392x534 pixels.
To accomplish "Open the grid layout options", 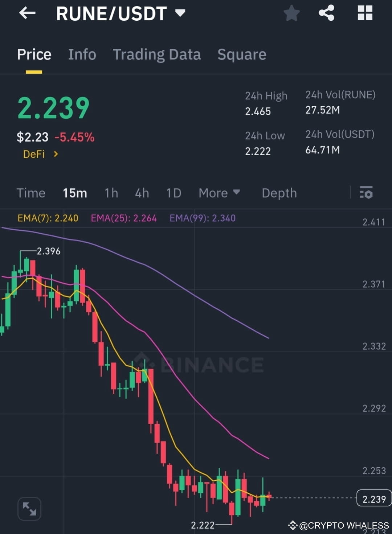I will coord(364,13).
